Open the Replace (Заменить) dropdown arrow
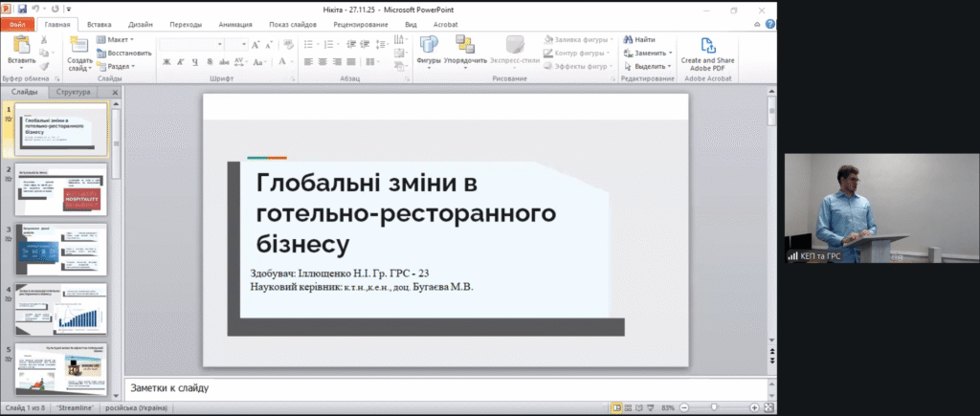The image size is (980, 416). pyautogui.click(x=671, y=53)
